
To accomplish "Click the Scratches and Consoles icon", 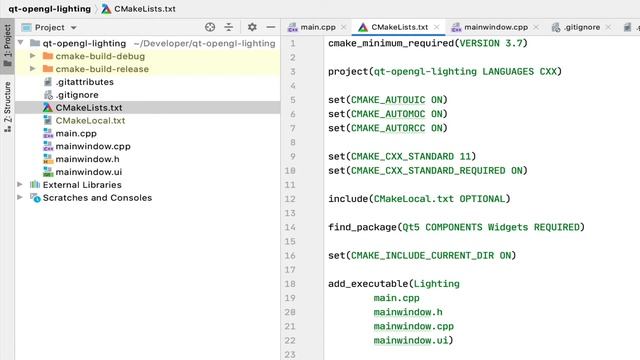I will tap(35, 198).
